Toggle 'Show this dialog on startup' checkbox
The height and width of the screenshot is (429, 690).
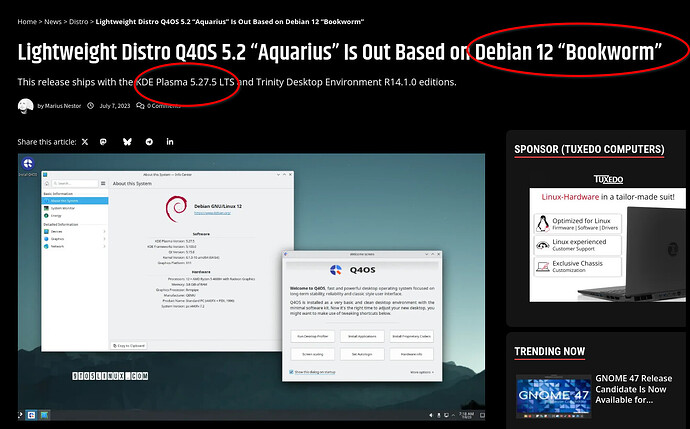click(291, 372)
